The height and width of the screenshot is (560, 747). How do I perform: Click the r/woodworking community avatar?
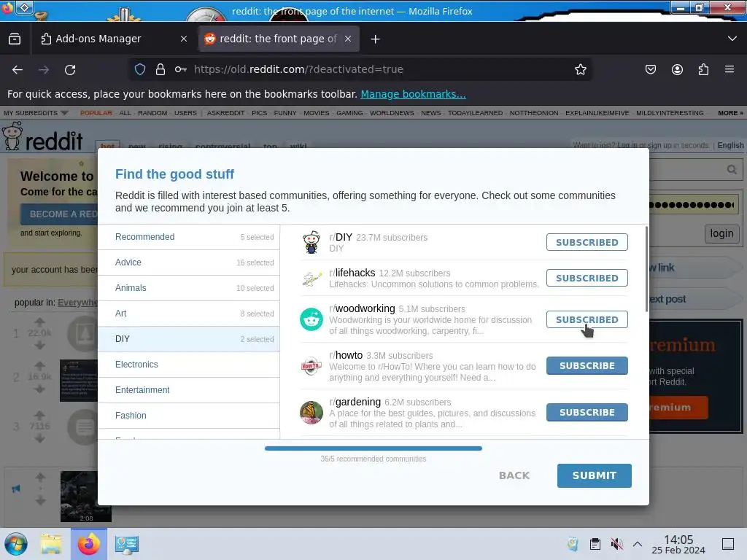click(x=311, y=319)
